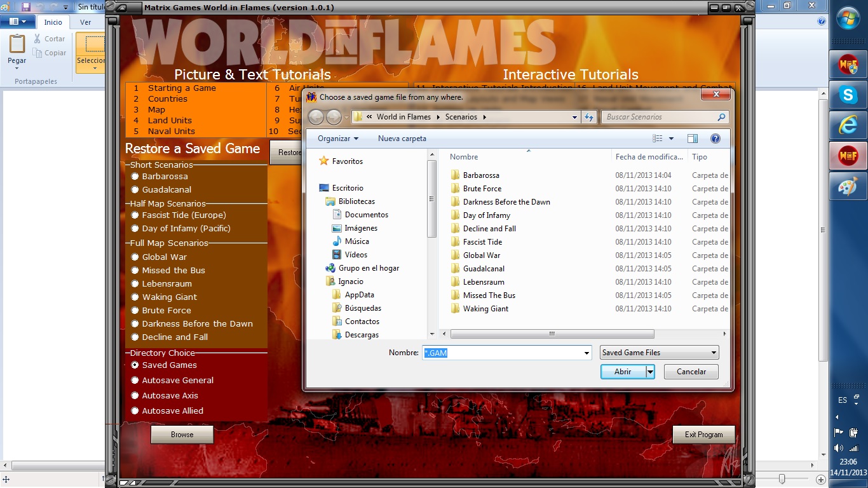Choose Fascist Tide (Europe) radio option
This screenshot has height=488, width=868.
[x=135, y=215]
